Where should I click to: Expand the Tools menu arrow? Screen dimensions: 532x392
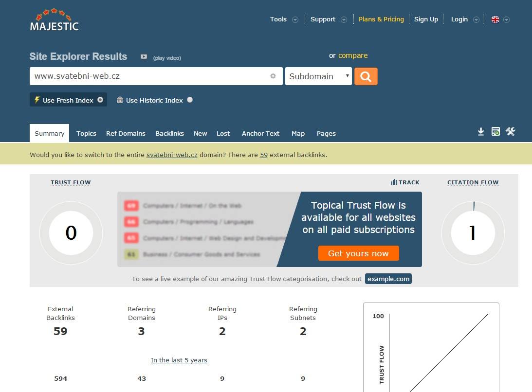[295, 19]
